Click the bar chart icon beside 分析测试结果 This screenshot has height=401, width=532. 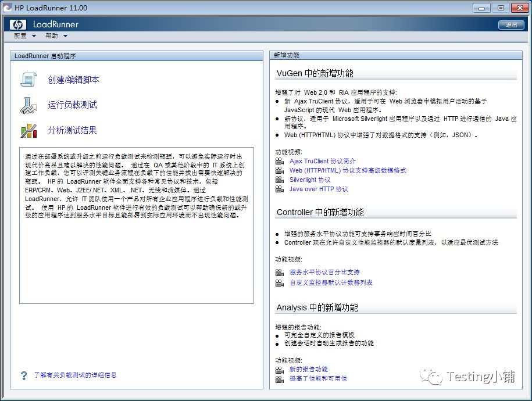[x=28, y=131]
